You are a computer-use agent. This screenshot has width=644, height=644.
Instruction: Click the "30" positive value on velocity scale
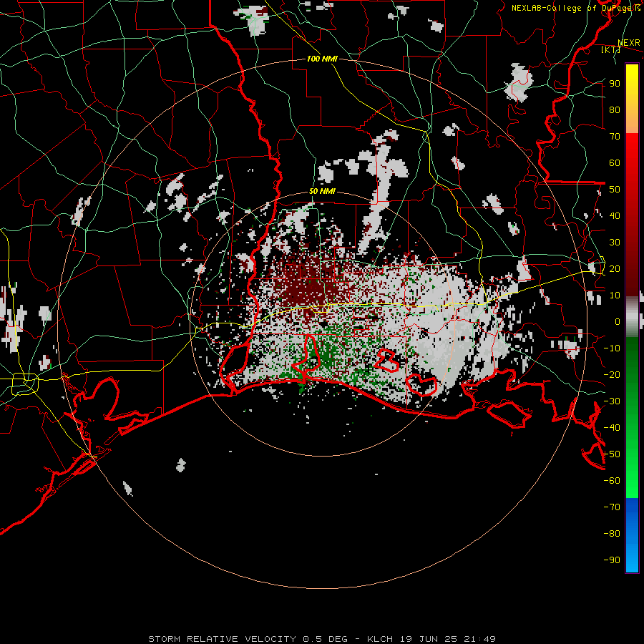615,243
